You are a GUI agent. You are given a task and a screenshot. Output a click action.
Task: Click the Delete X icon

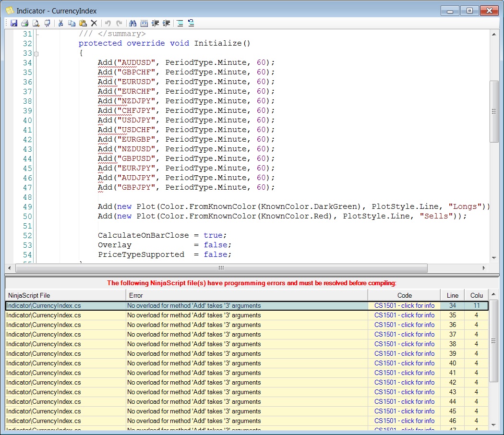[x=94, y=23]
